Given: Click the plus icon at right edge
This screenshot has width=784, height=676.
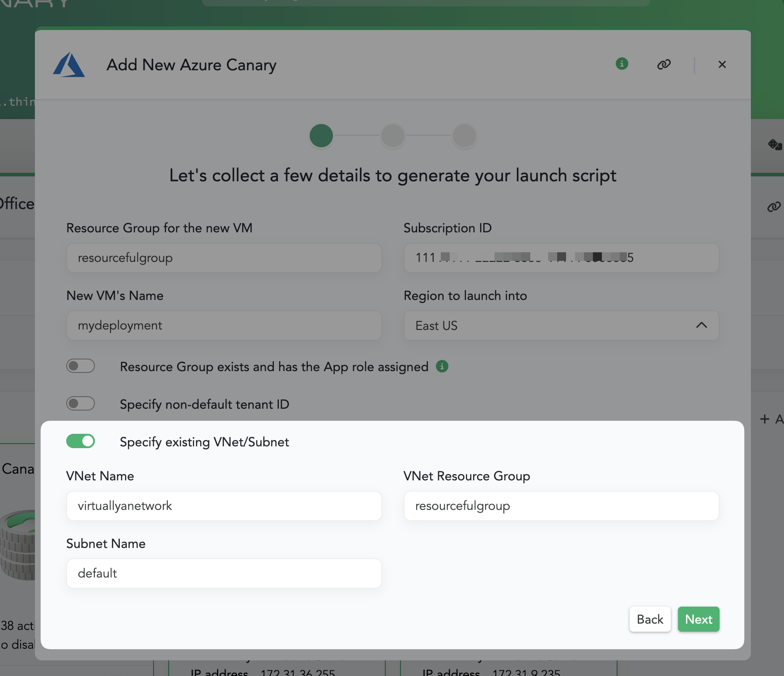Looking at the screenshot, I should [x=764, y=419].
